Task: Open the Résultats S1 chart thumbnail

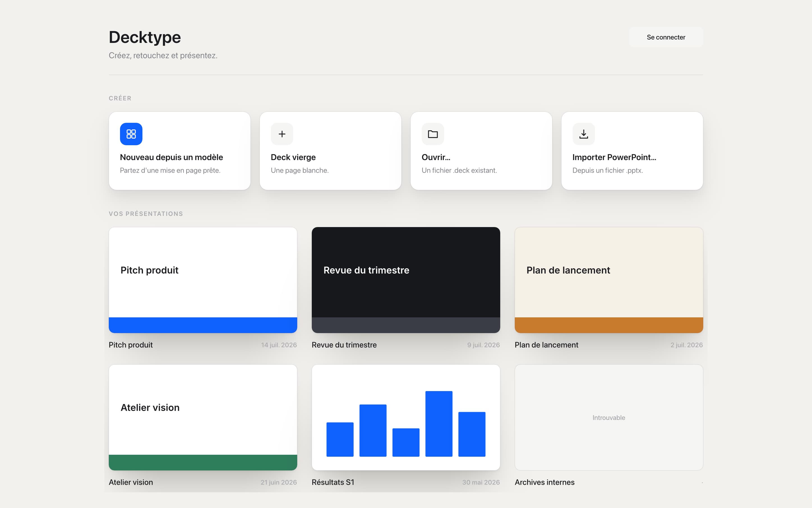Action: pos(406,417)
